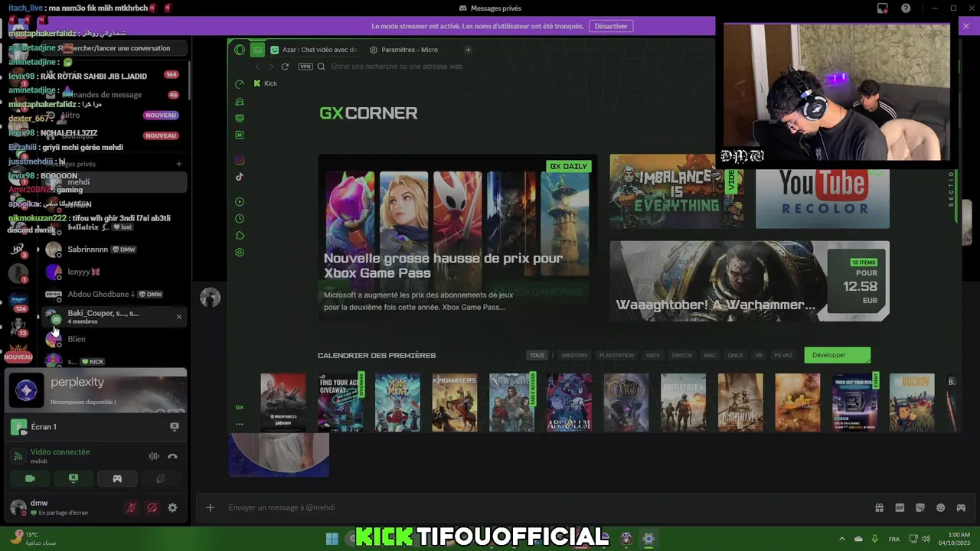Open Discord user settings gear
This screenshot has width=980, height=551.
[172, 507]
